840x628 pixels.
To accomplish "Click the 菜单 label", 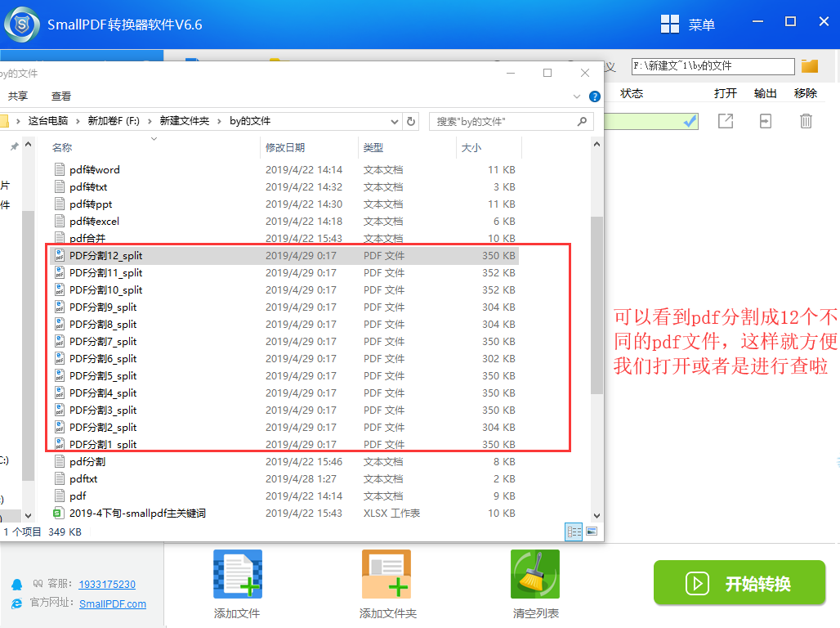I will tap(702, 25).
